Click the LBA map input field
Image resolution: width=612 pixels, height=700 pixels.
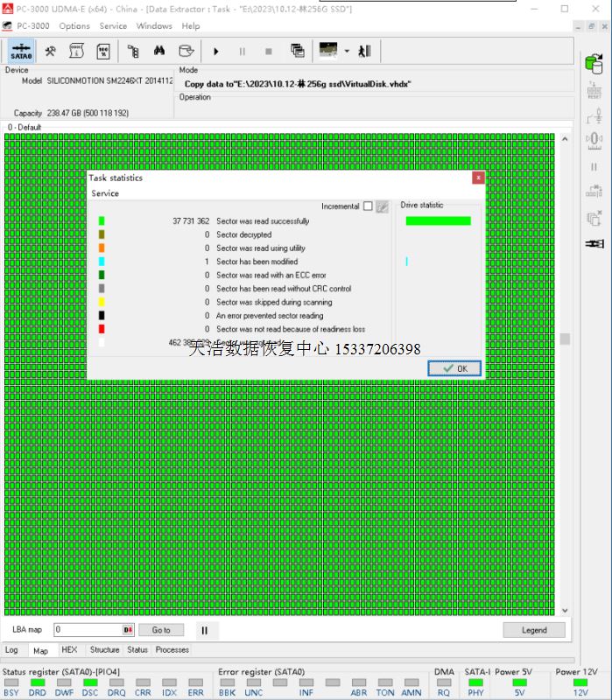(x=88, y=630)
